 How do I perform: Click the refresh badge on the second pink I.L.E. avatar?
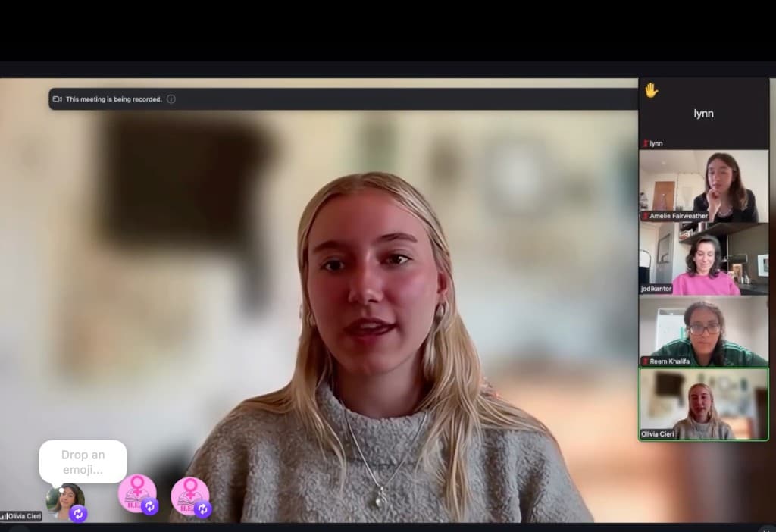coord(202,509)
